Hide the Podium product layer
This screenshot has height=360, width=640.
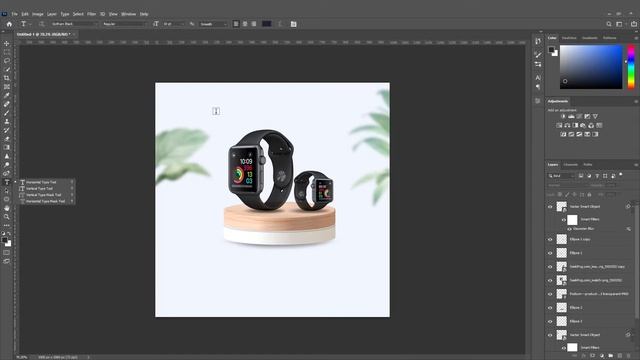click(x=550, y=294)
